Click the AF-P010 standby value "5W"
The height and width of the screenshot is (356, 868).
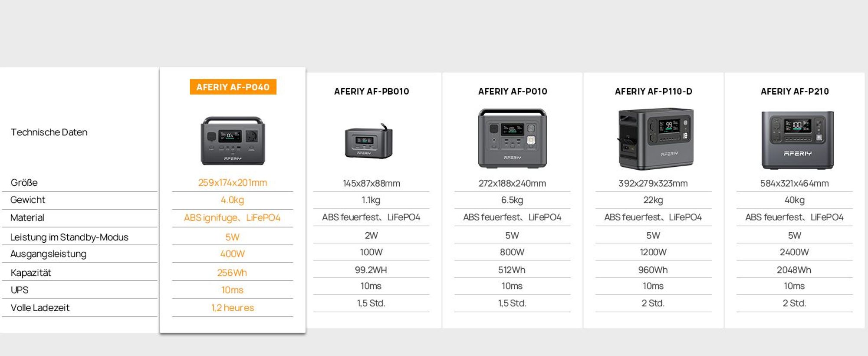(512, 235)
